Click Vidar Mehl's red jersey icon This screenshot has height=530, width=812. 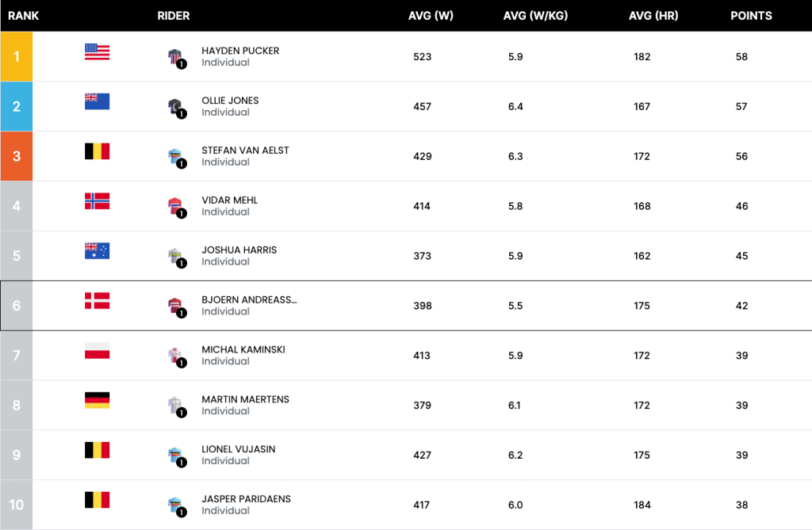tap(177, 207)
